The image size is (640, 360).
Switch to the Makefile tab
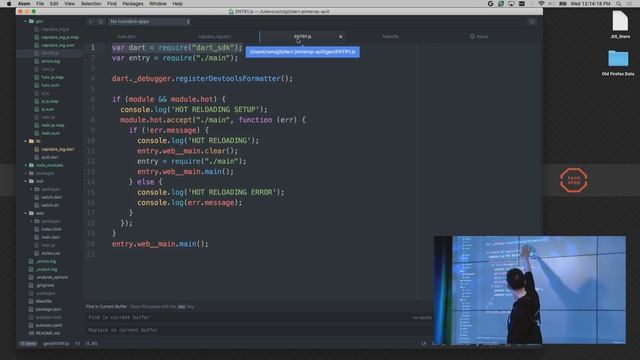pyautogui.click(x=390, y=36)
